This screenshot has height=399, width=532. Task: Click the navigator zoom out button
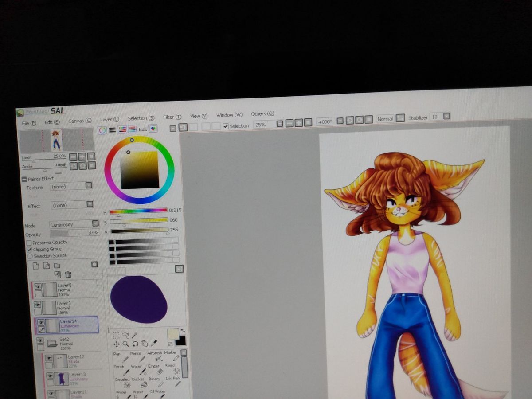(x=73, y=156)
